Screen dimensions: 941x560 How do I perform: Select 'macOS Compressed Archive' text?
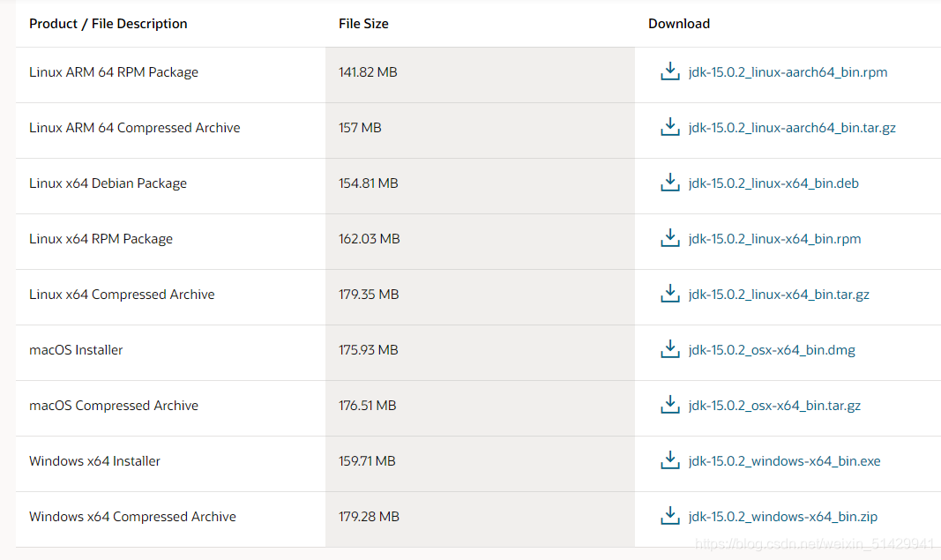(x=114, y=406)
